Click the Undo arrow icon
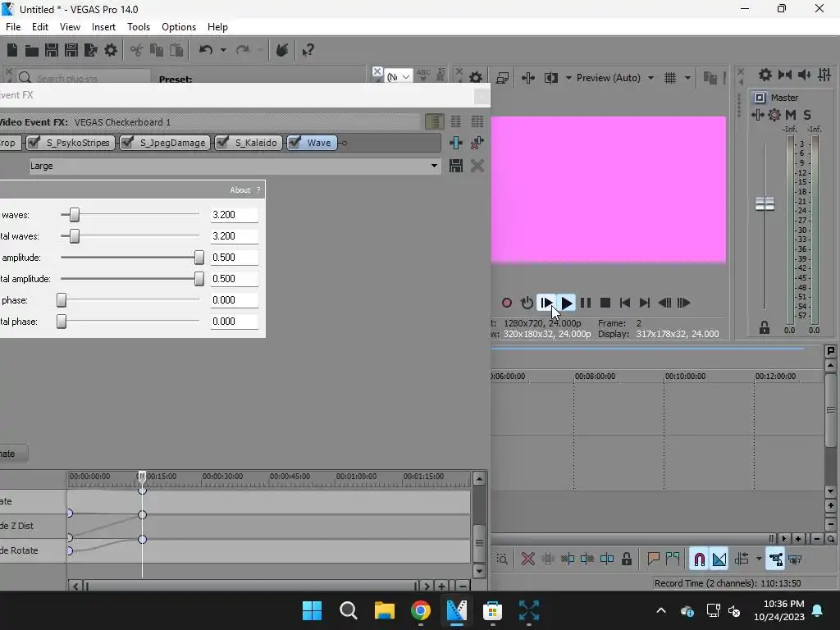Image resolution: width=840 pixels, height=630 pixels. [206, 50]
